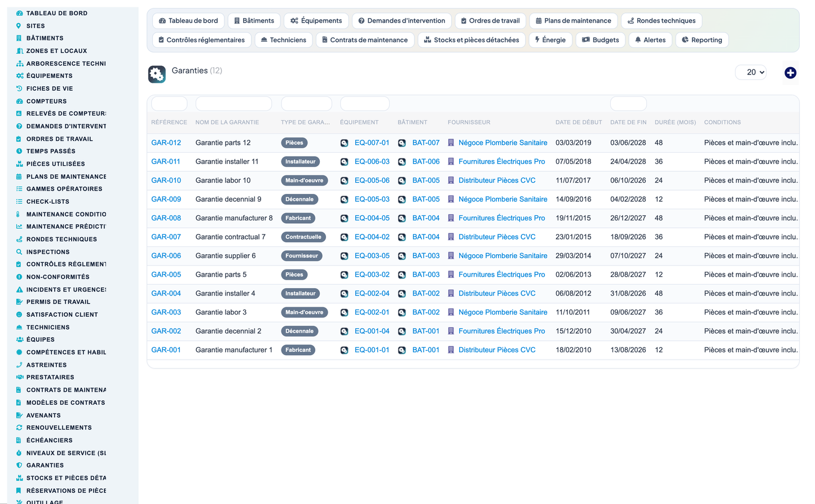Click the Fournisseur badge in GAR-006 row

click(302, 256)
